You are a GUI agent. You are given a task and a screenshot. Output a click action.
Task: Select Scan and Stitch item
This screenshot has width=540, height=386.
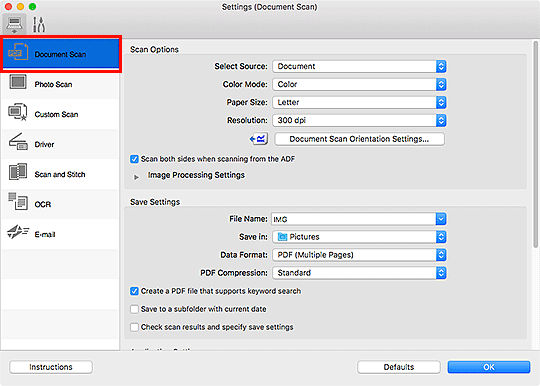(61, 174)
